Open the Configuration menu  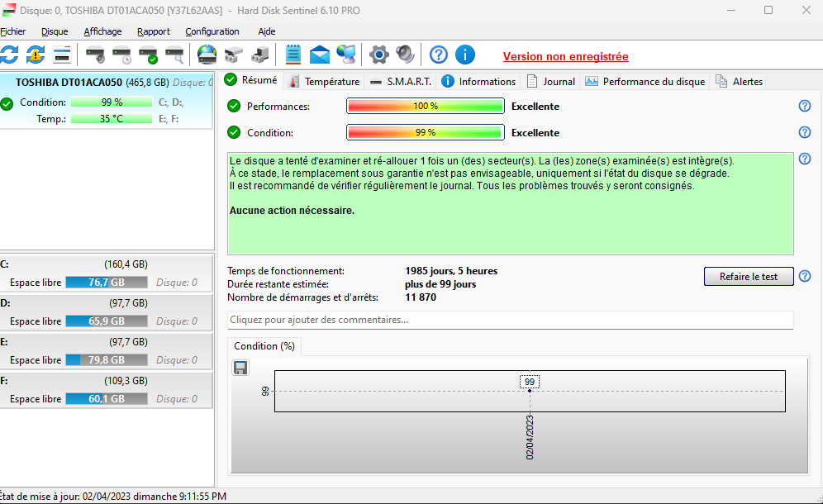coord(212,31)
